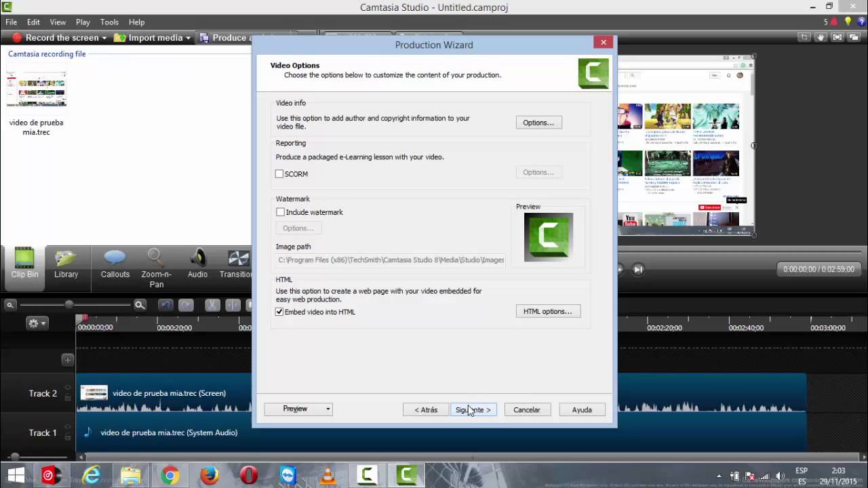This screenshot has width=868, height=488.
Task: Select video de prueba mia.trec thumbnail in Clip Bin
Action: click(37, 89)
